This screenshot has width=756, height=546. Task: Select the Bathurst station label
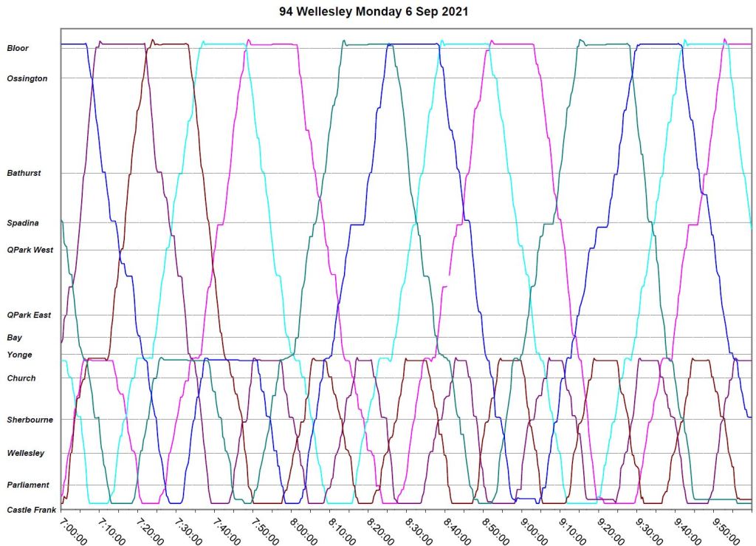pos(24,173)
